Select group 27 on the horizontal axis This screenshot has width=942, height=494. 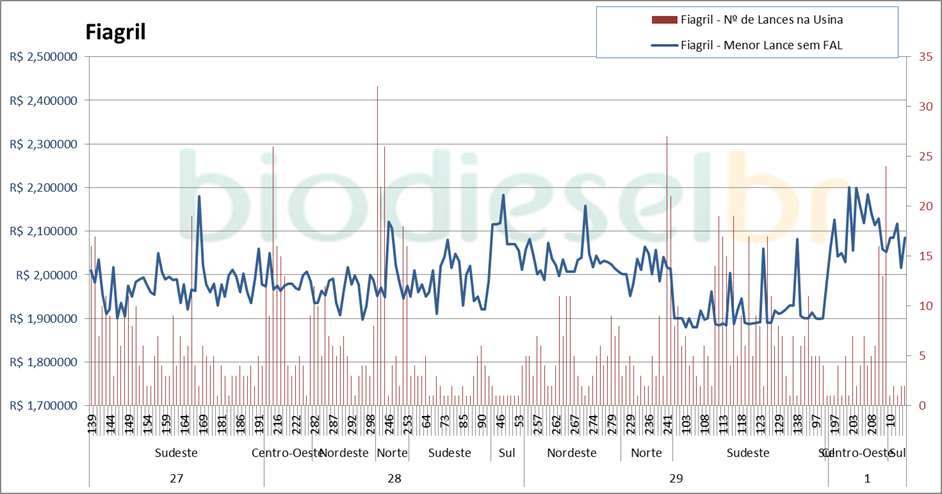177,478
